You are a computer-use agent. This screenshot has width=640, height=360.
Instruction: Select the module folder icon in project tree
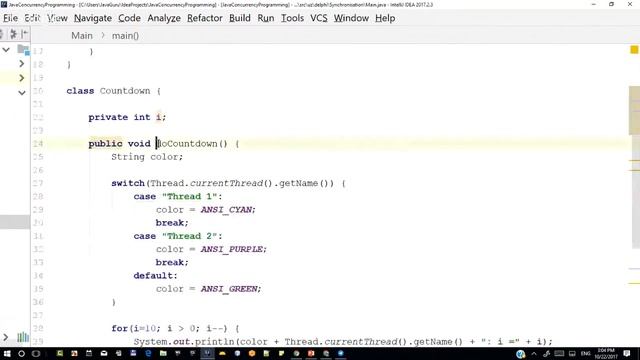point(23,50)
